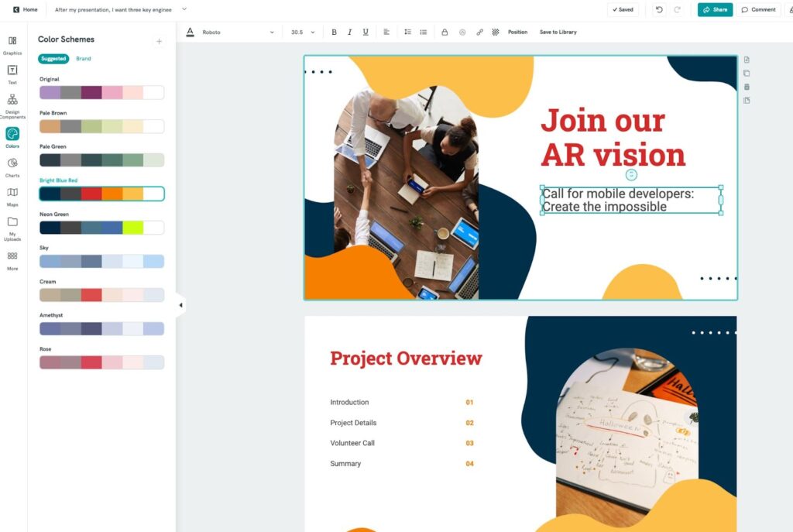Select the "Project Overview" heading

coord(406,358)
